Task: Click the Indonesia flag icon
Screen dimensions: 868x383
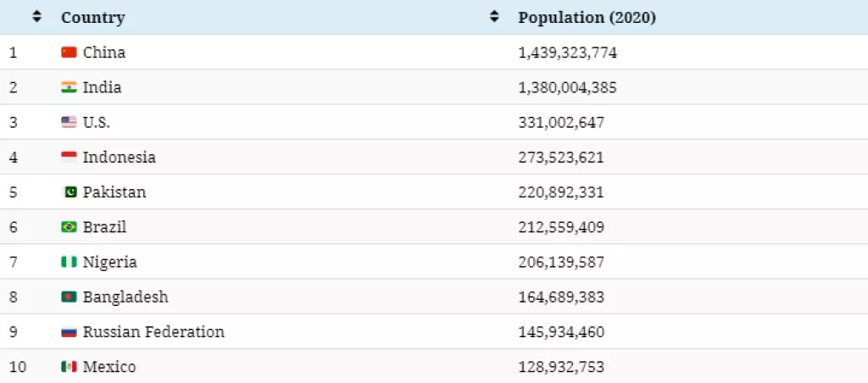Action: [x=69, y=157]
